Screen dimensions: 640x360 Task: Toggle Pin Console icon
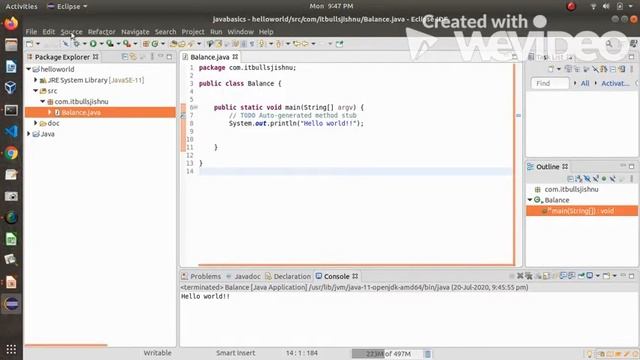[581, 276]
